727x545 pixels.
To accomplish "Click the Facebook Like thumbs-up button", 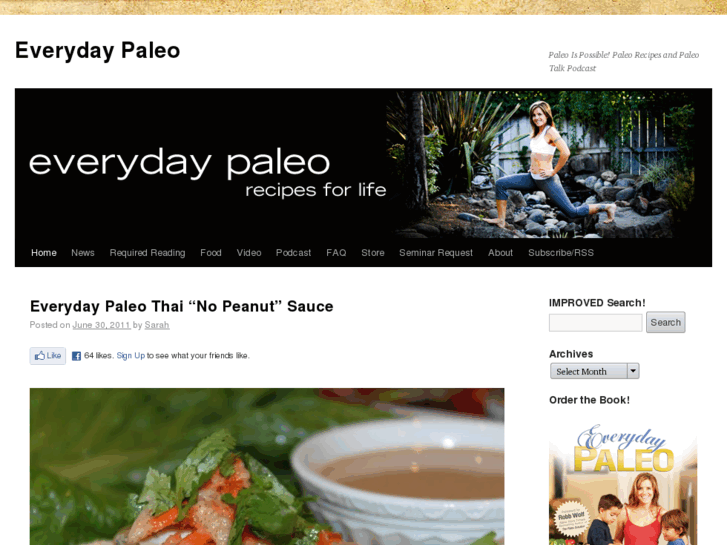I will point(48,356).
